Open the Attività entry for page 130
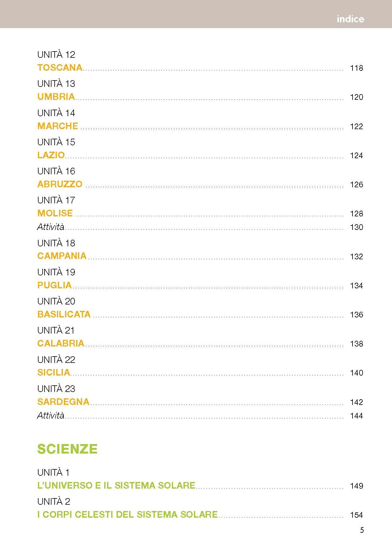Viewport: 392px width, 554px height. pos(51,227)
